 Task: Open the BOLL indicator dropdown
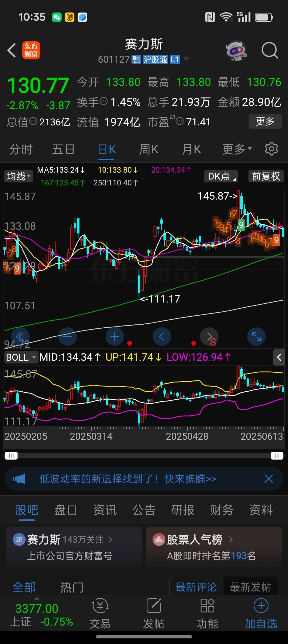pos(21,357)
